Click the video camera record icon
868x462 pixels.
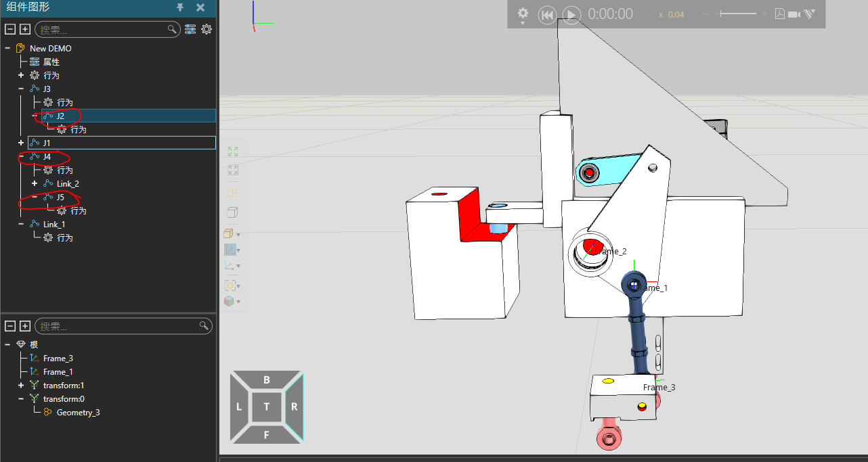pos(794,14)
